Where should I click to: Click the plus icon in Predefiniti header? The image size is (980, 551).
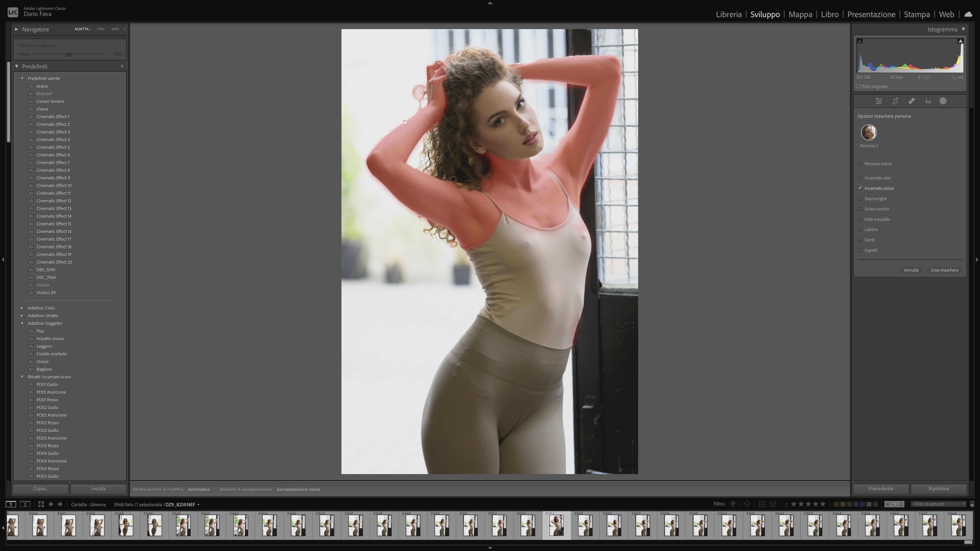click(x=122, y=66)
